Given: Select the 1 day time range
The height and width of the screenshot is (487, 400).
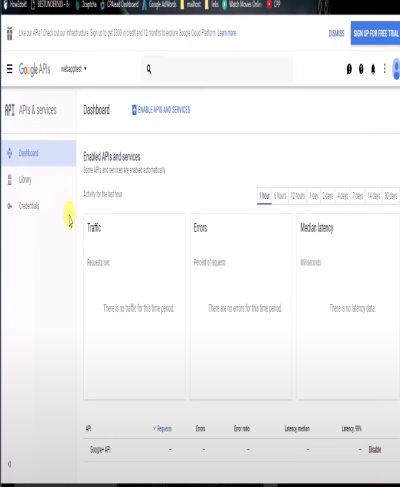Looking at the screenshot, I should tap(314, 196).
